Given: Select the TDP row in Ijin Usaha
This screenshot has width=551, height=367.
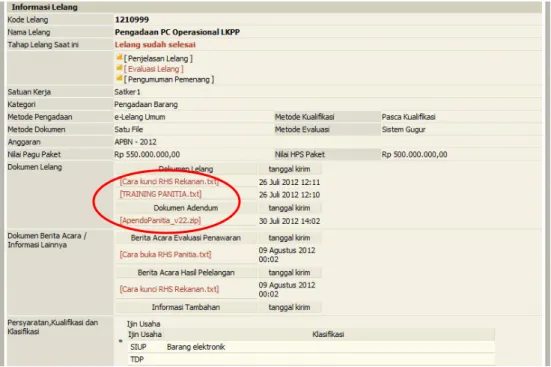Looking at the screenshot, I should click(311, 359).
